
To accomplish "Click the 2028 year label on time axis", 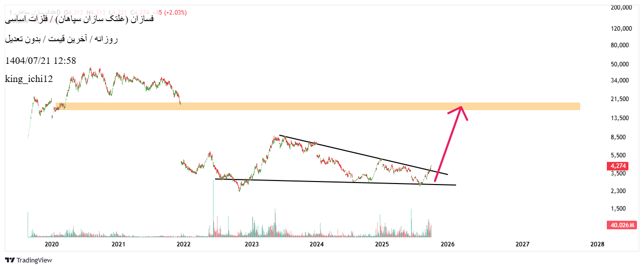I will click(x=597, y=244).
